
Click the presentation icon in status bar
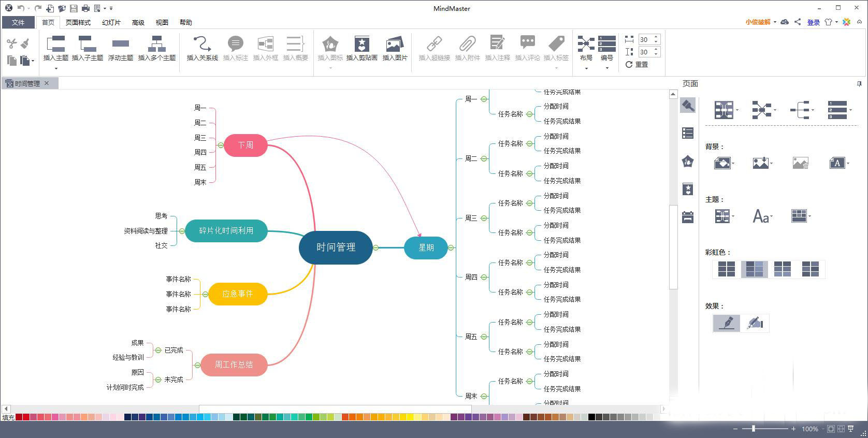point(850,429)
